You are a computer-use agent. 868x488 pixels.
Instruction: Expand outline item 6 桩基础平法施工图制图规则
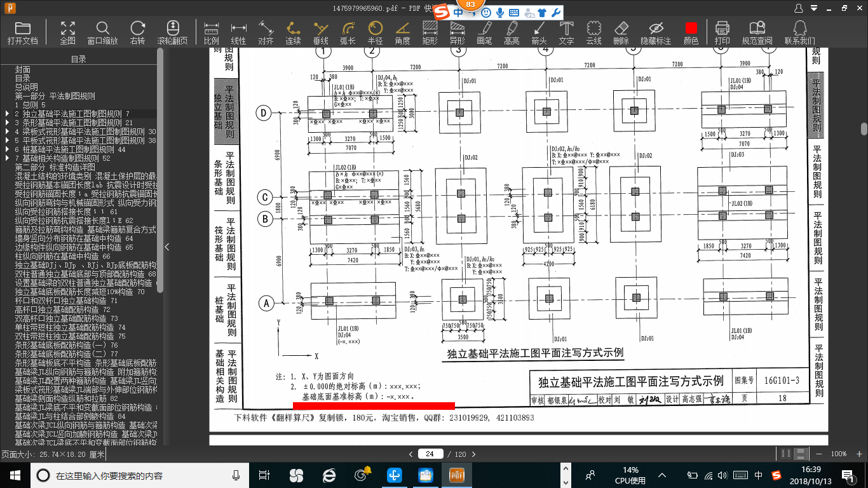[7, 149]
